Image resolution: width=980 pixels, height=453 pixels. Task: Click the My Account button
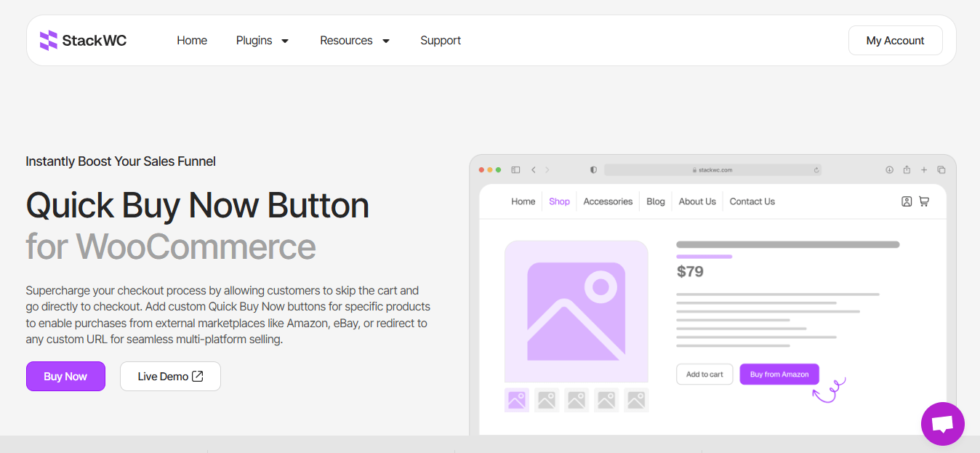[x=895, y=41]
